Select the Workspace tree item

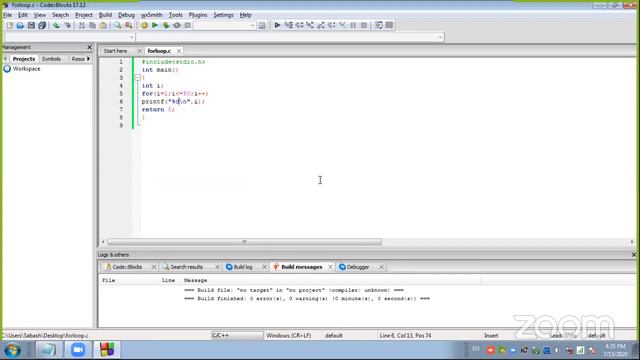tap(26, 69)
